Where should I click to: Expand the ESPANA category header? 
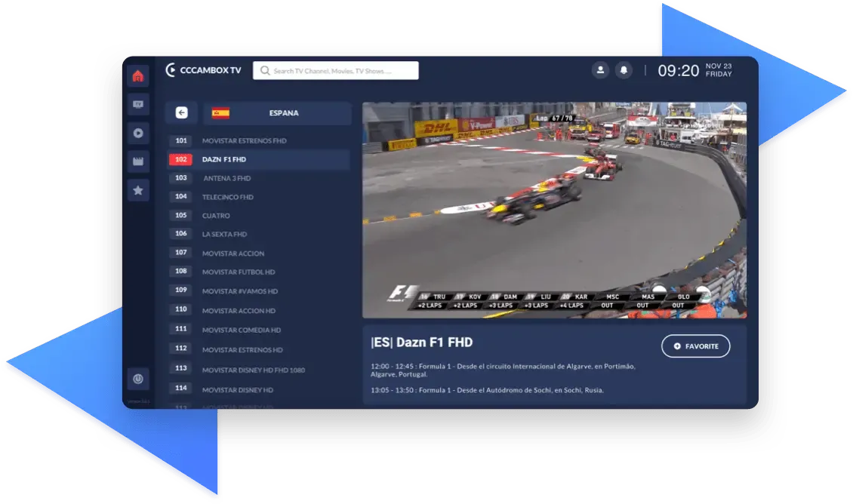(284, 112)
